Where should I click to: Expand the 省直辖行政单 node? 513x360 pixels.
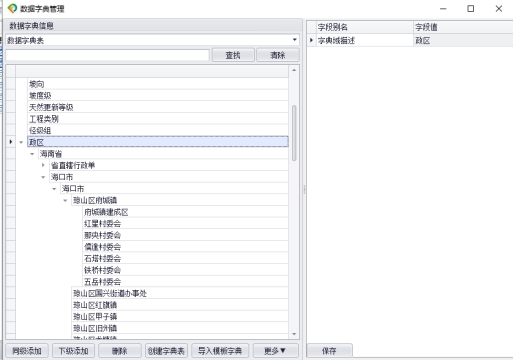coord(43,165)
